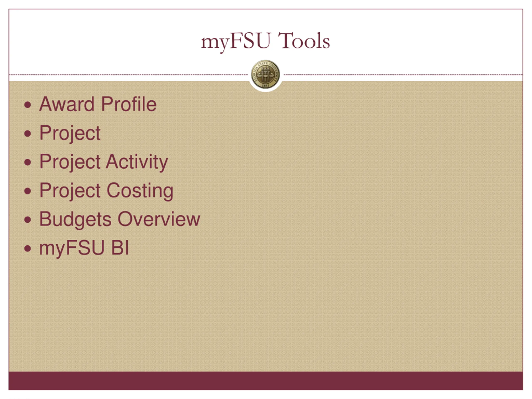This screenshot has width=532, height=399.
Task: Select the Award Profile text
Action: click(98, 104)
